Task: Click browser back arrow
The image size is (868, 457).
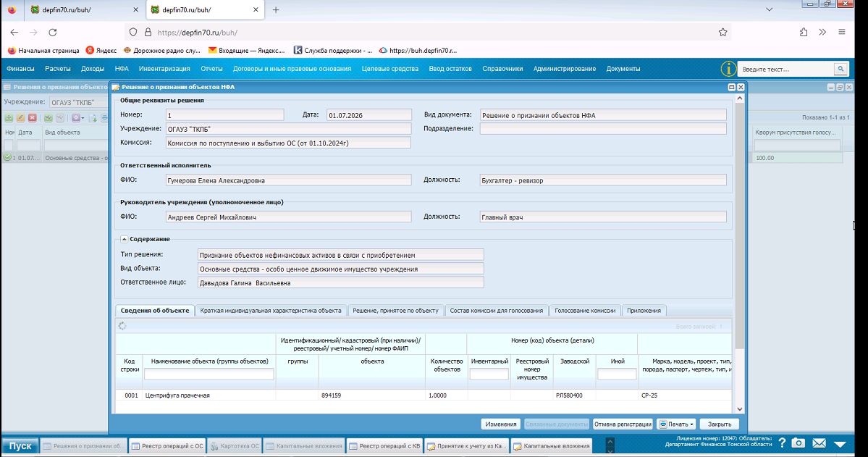Action: point(14,32)
